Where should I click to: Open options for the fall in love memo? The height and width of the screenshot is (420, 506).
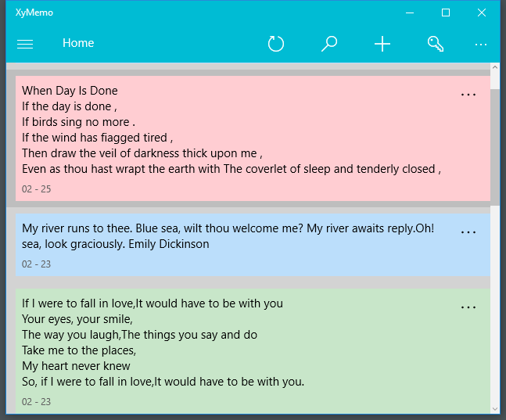pos(468,307)
